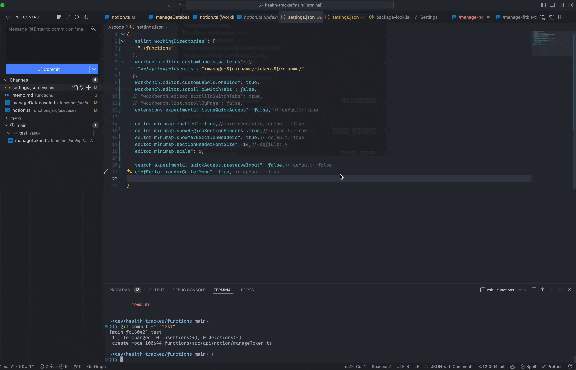Open the active settings.json editor tab
This screenshot has height=370, width=576.
click(x=301, y=17)
